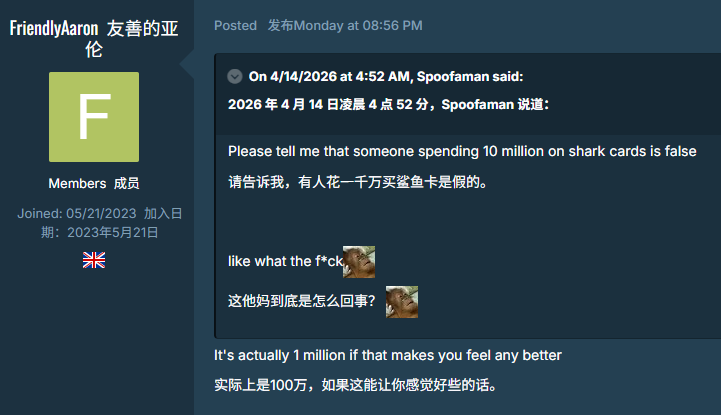Click the second orangutan emoji after Chinese text
This screenshot has width=721, height=415.
tap(402, 302)
